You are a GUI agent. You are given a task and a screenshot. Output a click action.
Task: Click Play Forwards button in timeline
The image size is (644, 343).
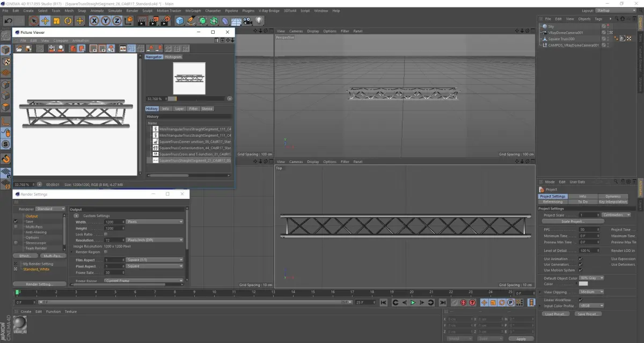point(413,303)
